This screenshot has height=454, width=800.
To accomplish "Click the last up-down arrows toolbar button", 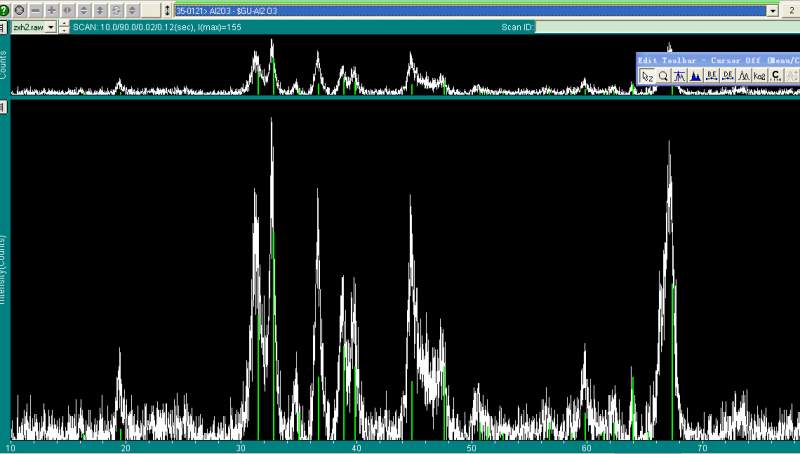I will click(x=133, y=10).
